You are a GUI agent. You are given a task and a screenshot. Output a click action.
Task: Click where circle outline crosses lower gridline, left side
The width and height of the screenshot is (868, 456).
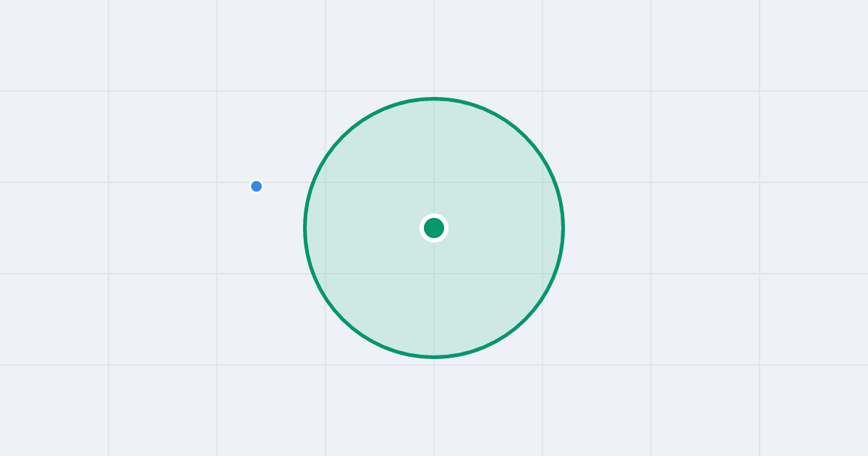[x=313, y=274]
